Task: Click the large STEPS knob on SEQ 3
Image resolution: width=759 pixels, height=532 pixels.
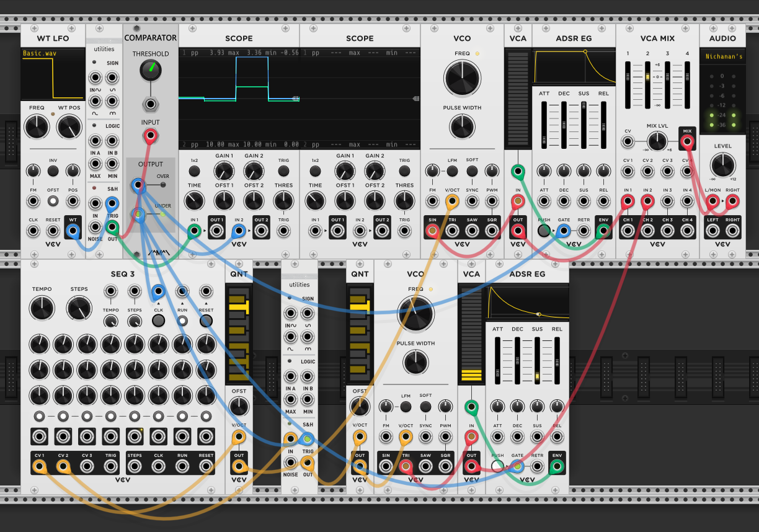Action: tap(79, 308)
